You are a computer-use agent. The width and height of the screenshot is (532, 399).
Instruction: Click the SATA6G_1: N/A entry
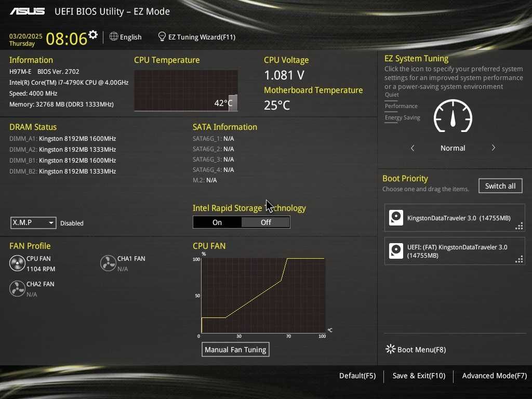[x=214, y=138]
